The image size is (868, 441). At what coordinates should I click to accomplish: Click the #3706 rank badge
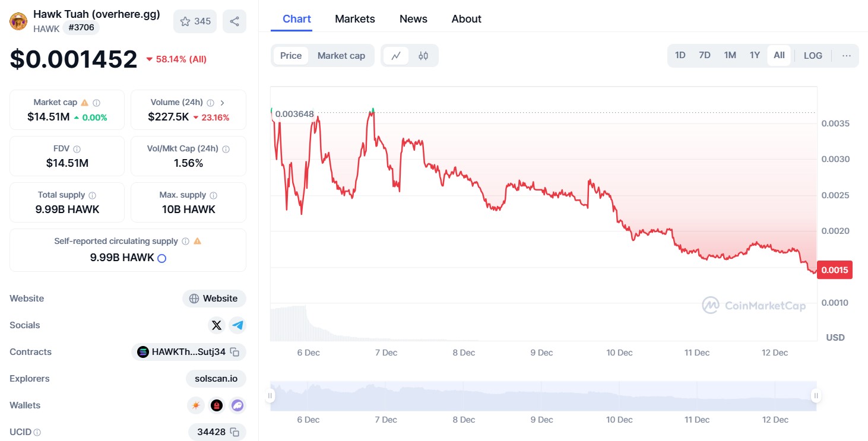(81, 28)
